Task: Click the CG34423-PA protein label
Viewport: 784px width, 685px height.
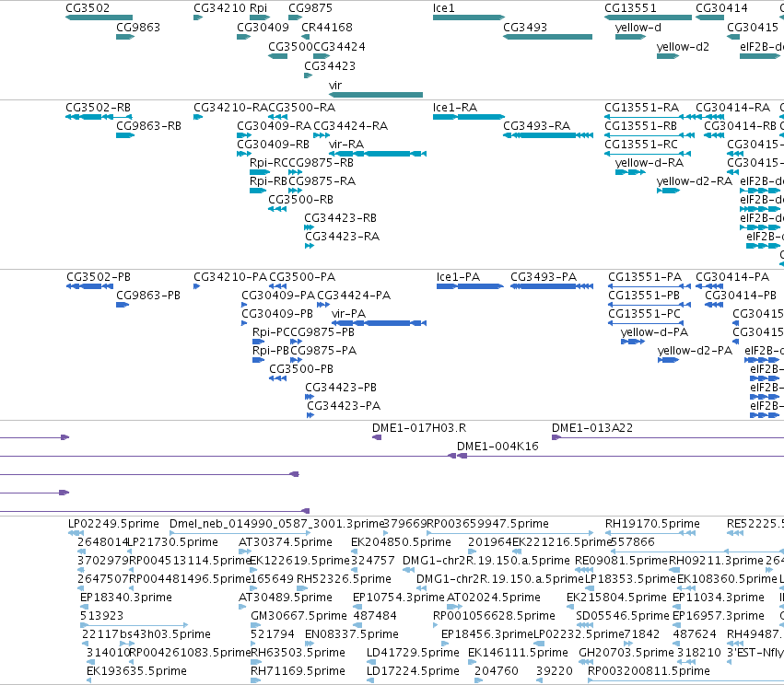Action: pos(344,406)
